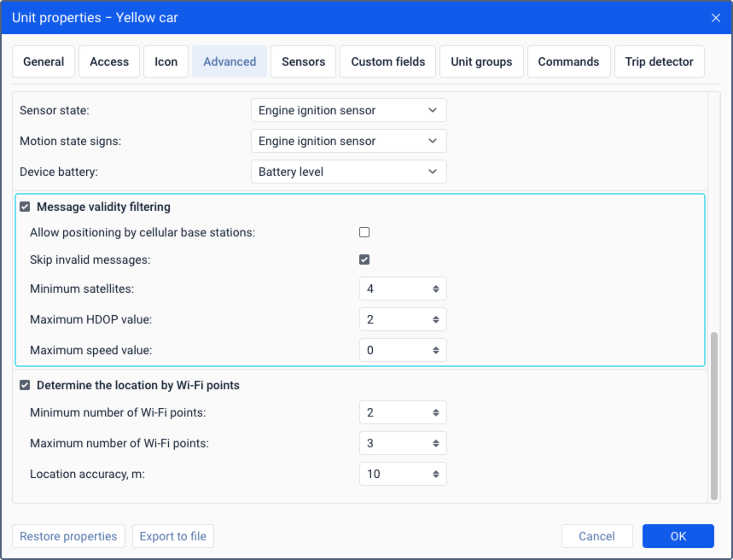Viewport: 733px width, 560px height.
Task: Go to the Custom fields tab
Action: [387, 61]
